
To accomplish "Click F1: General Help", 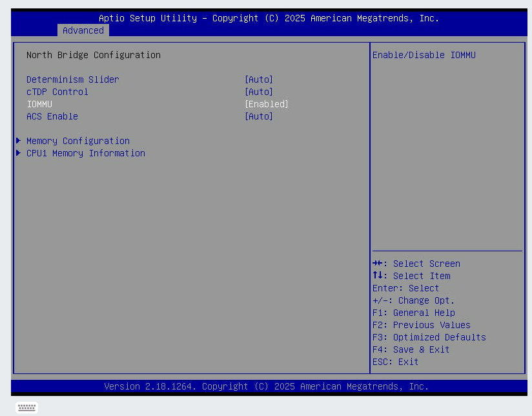I will (x=414, y=313).
